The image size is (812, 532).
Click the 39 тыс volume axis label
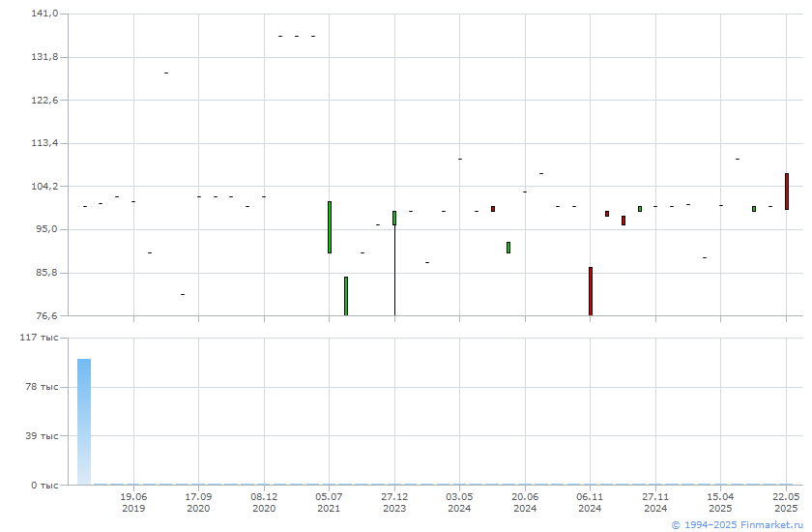coord(42,435)
